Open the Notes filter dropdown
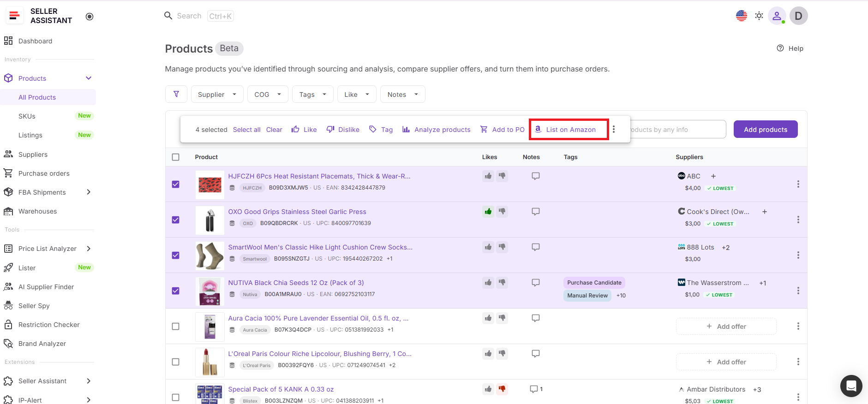The width and height of the screenshot is (868, 404). [x=403, y=94]
